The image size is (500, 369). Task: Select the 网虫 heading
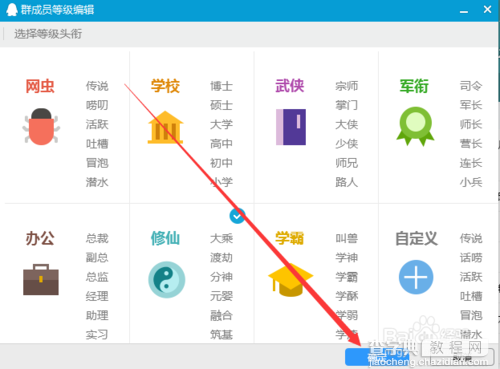[x=40, y=86]
